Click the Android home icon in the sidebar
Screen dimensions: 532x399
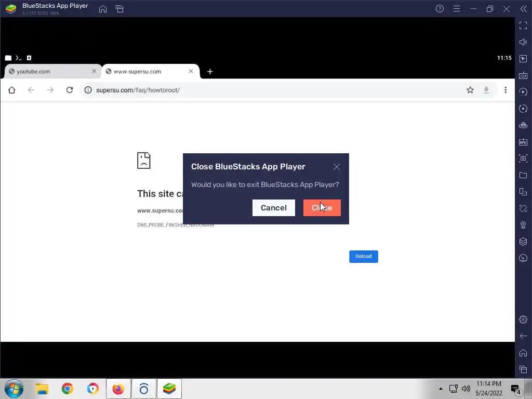(x=523, y=353)
